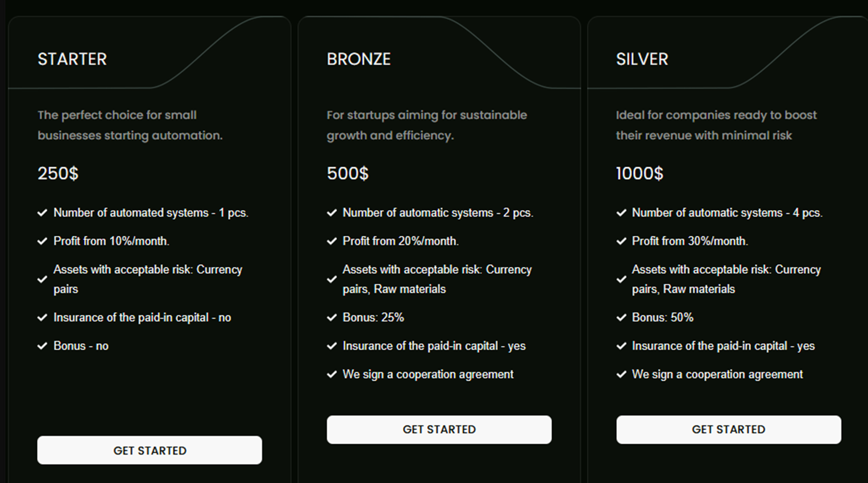868x483 pixels.
Task: Select the STARTER plan heading
Action: pos(72,59)
